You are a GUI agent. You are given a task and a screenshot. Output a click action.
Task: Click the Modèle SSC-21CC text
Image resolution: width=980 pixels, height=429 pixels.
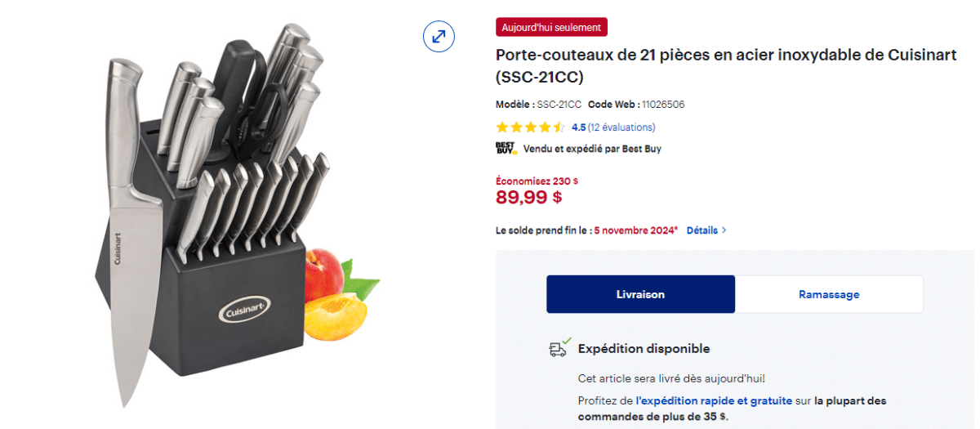coord(538,105)
